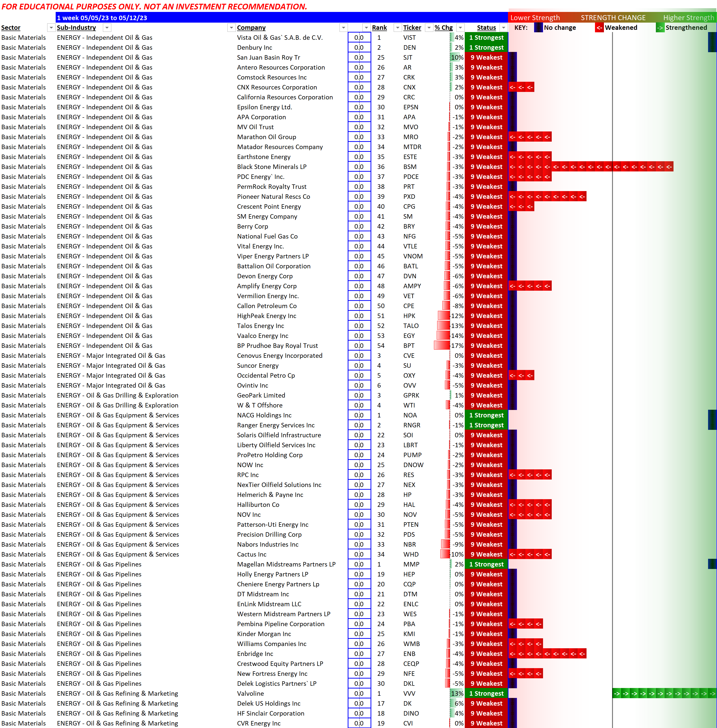The image size is (717, 728).
Task: Click Pioneer Natural Rescs weakened arrows
Action: (547, 197)
